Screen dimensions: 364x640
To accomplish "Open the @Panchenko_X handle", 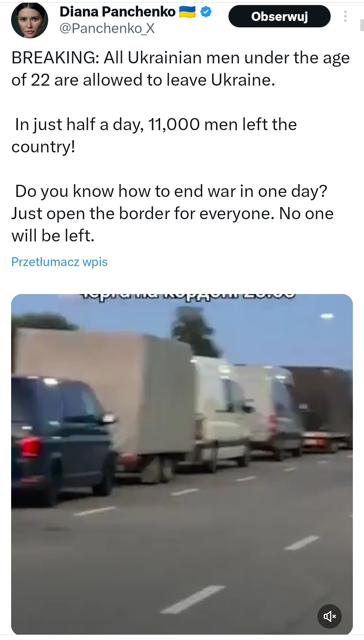I will 107,28.
